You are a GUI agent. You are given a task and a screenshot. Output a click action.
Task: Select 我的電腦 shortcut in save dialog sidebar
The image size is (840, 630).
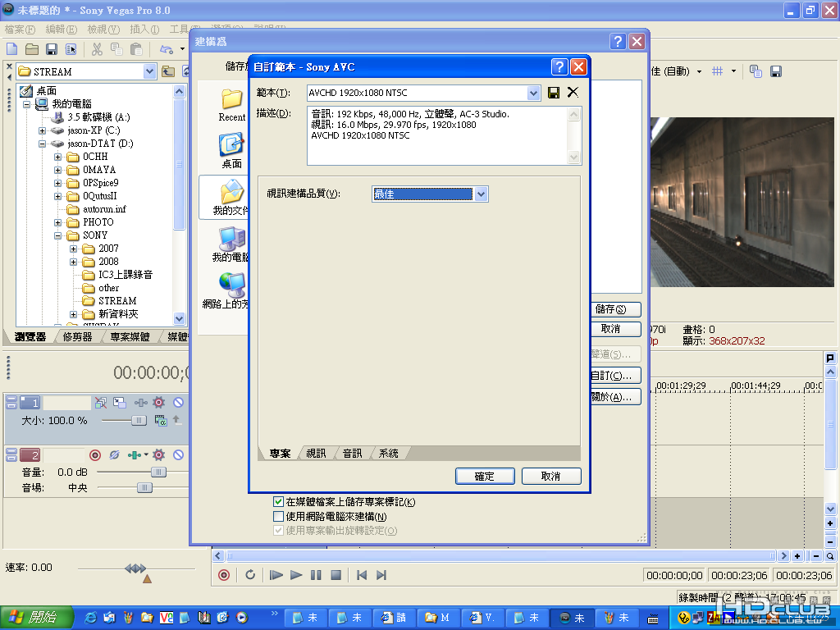pyautogui.click(x=231, y=244)
